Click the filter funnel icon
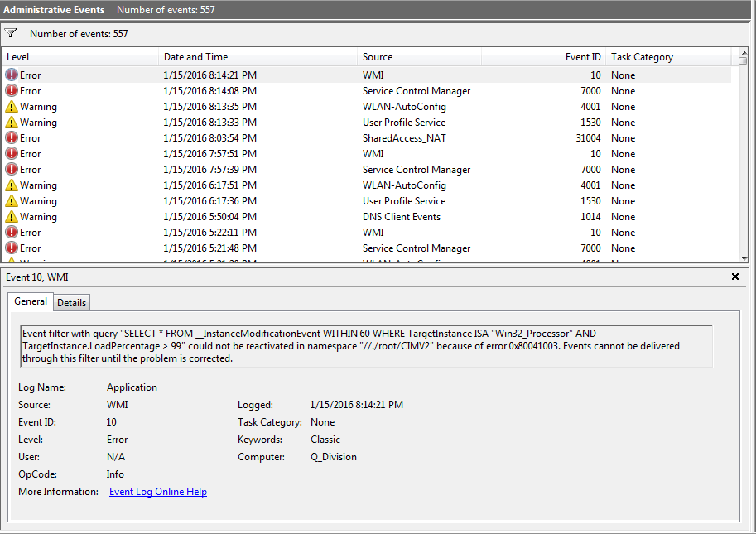The image size is (756, 534). click(x=11, y=34)
